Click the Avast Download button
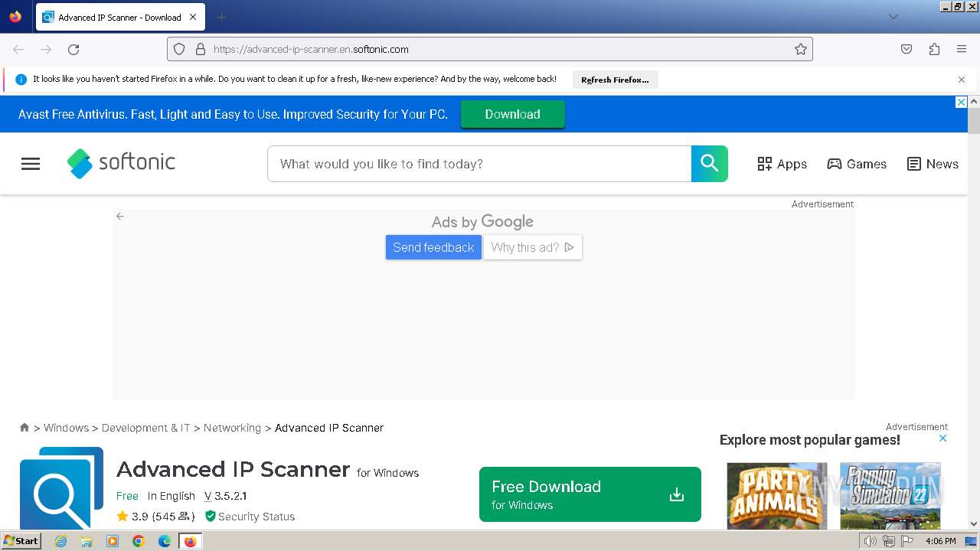 (513, 114)
